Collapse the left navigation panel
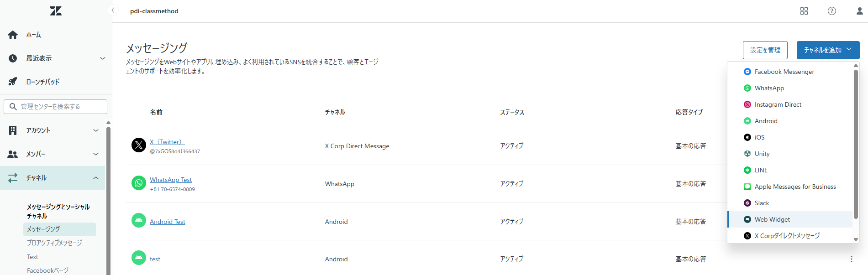The height and width of the screenshot is (275, 868). click(112, 10)
